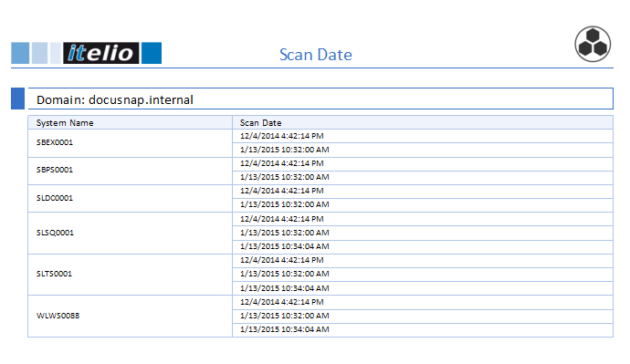Select system name SLDC0001
The height and width of the screenshot is (364, 630).
(x=55, y=198)
